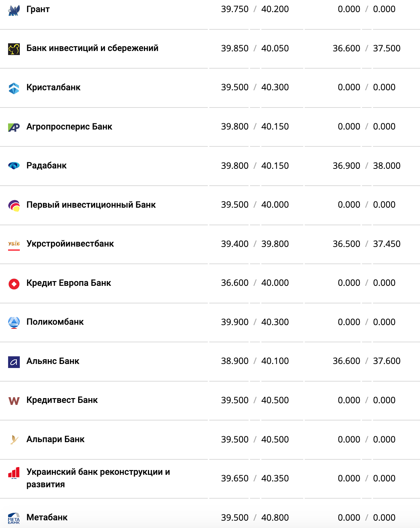Open the Альянс Банк name link

[53, 361]
